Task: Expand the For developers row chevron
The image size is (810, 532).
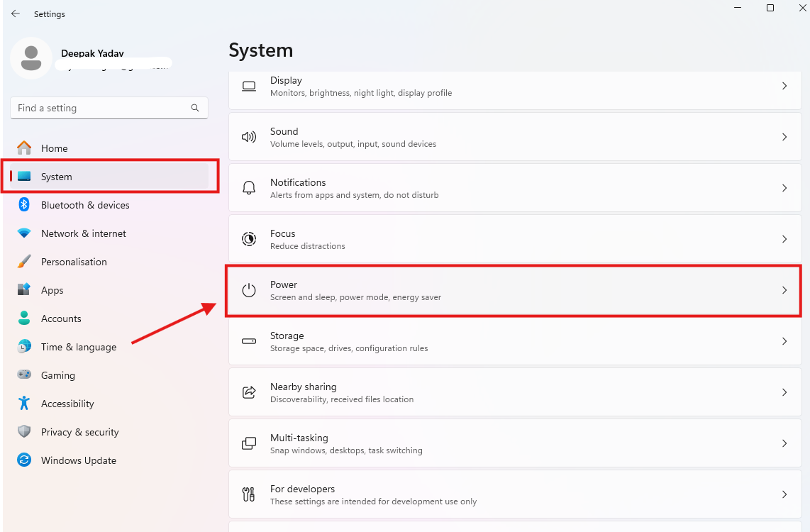Action: pos(784,495)
